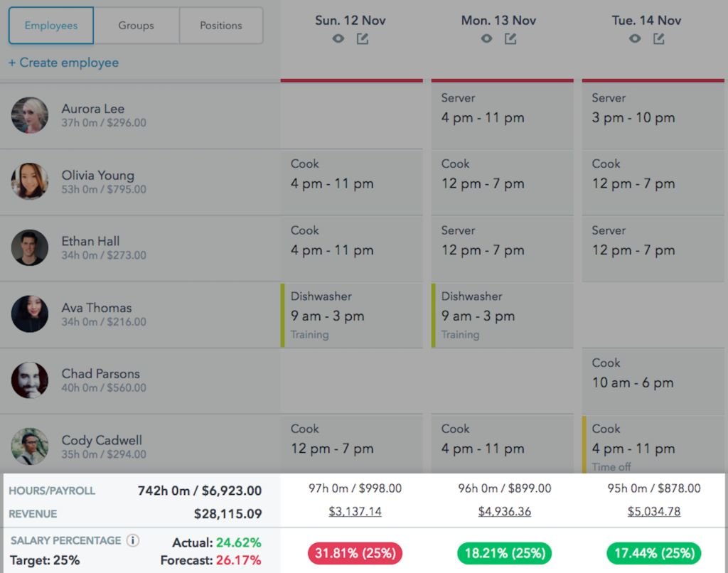Viewport: 728px width, 573px height.
Task: Click Aurora Lee's profile photo
Action: 30,115
